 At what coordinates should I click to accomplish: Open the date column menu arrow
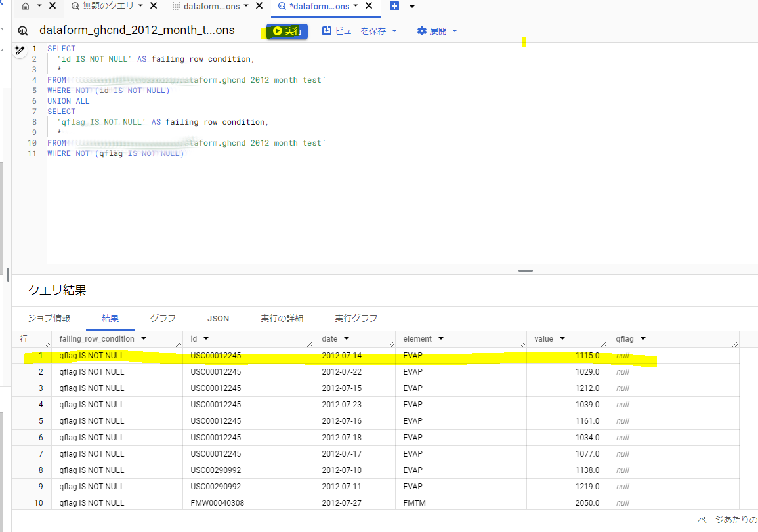point(346,339)
